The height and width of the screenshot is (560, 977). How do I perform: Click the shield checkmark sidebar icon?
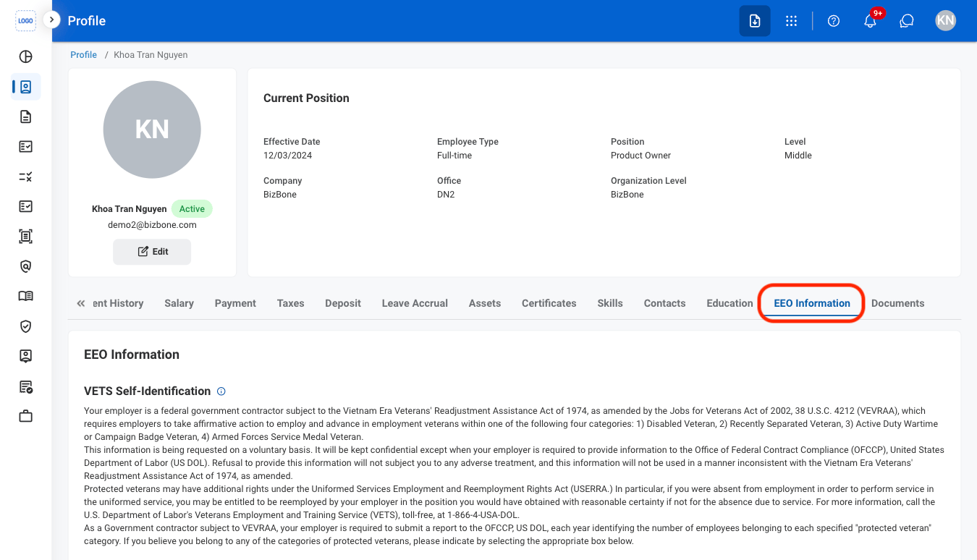pos(25,326)
